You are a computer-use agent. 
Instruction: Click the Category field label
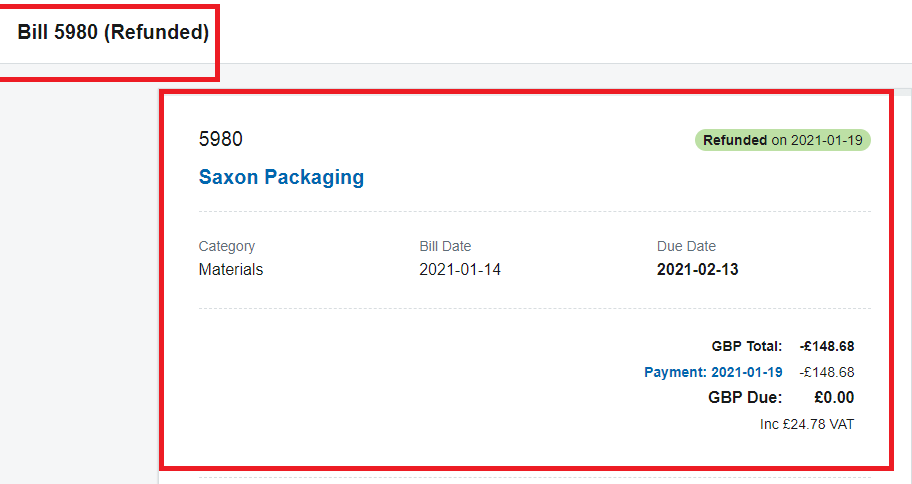click(227, 247)
